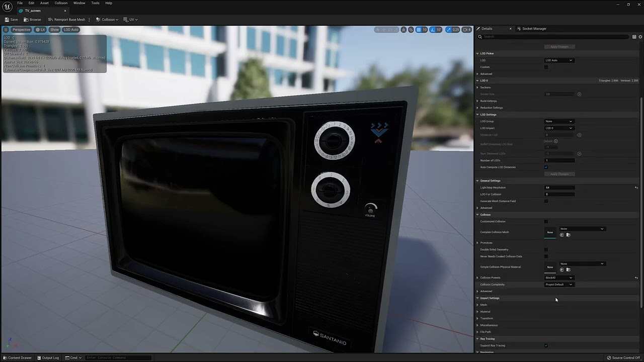Enable Double Sided Geometry checkbox

[546, 249]
